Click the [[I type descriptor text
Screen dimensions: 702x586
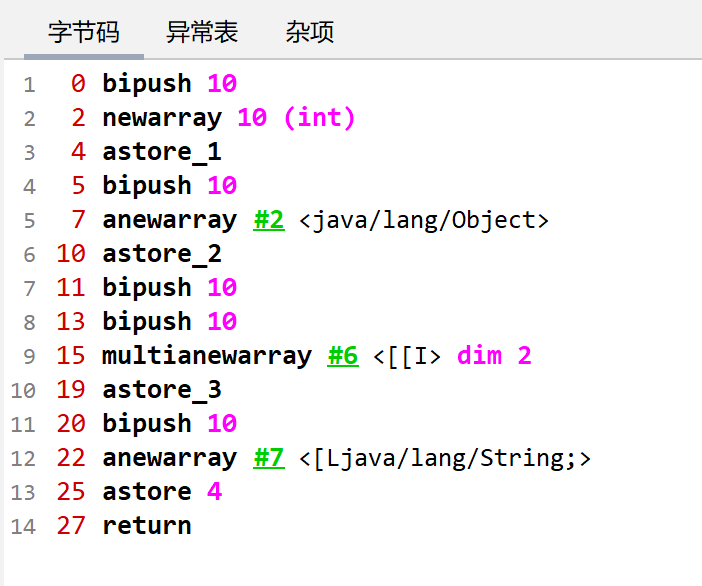pos(414,356)
